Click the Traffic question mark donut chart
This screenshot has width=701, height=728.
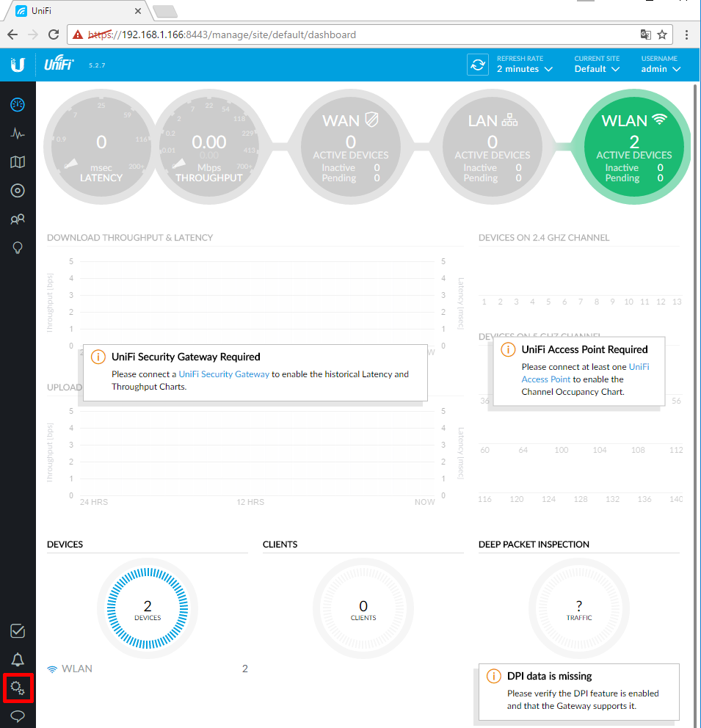[579, 608]
